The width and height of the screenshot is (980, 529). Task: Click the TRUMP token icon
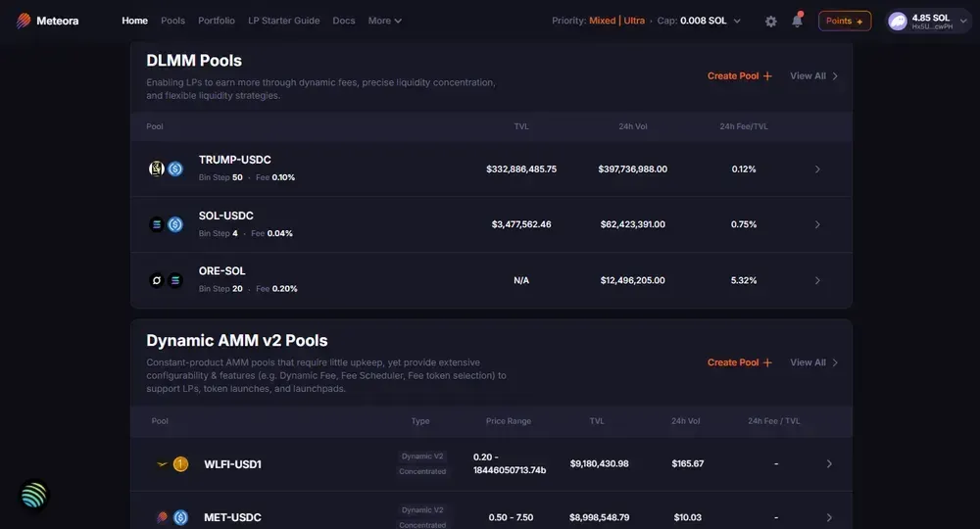coord(156,168)
